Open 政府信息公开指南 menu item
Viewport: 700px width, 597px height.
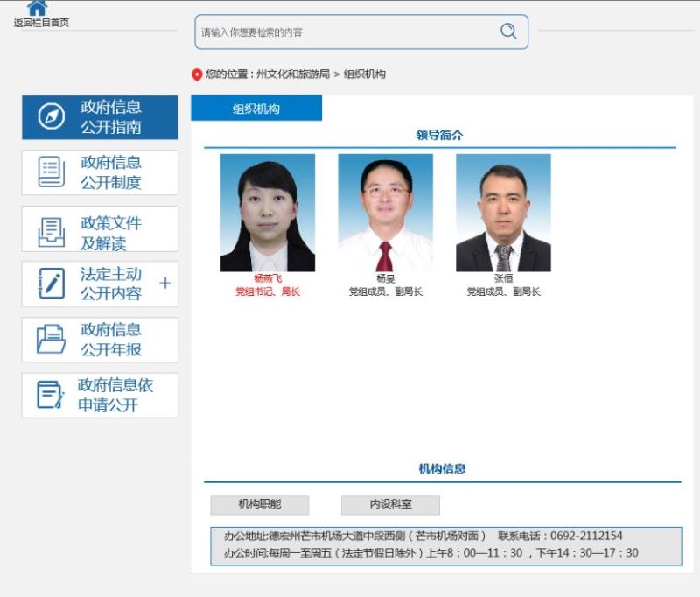coord(111,116)
